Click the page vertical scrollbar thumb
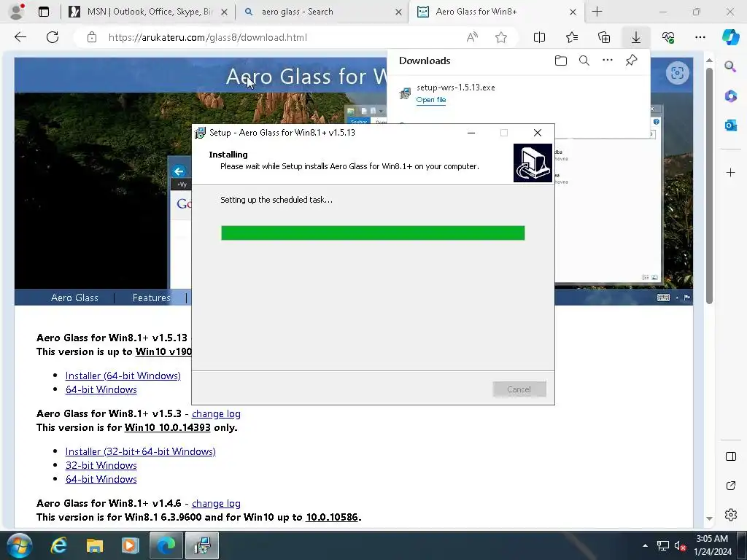747x560 pixels. [709, 186]
